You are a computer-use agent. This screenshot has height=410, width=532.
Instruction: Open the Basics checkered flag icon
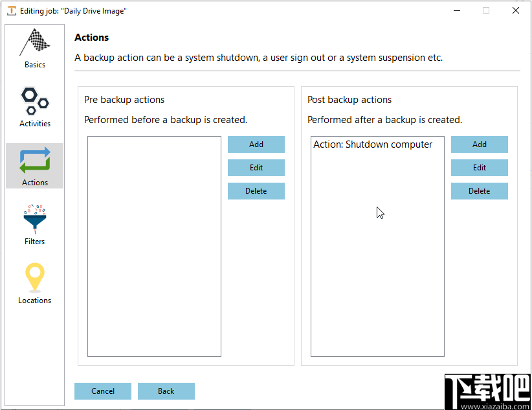[x=35, y=43]
